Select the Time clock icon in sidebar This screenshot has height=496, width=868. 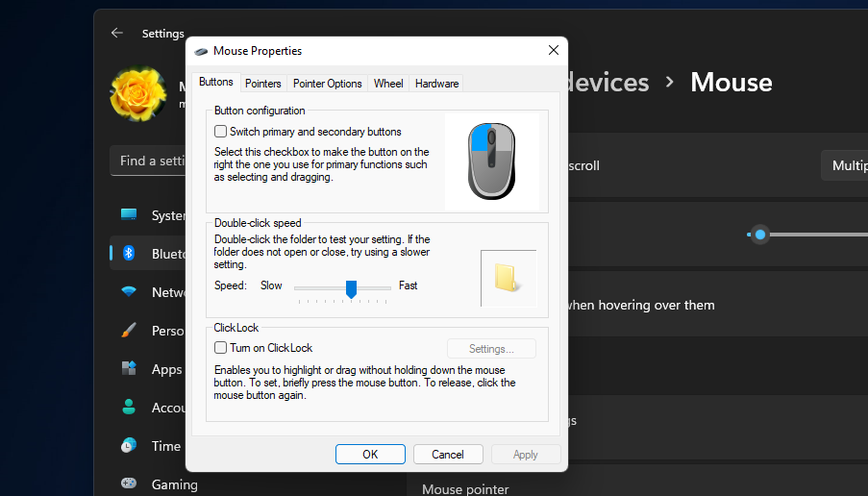pyautogui.click(x=129, y=446)
